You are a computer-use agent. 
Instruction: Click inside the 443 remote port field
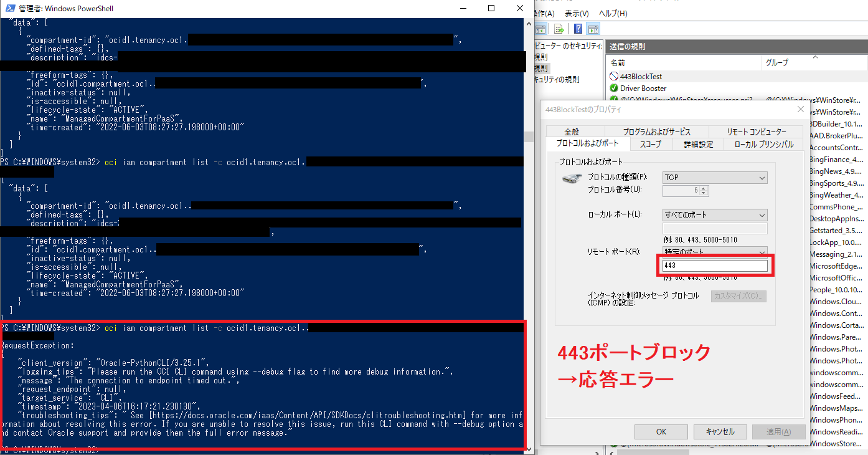pos(714,266)
